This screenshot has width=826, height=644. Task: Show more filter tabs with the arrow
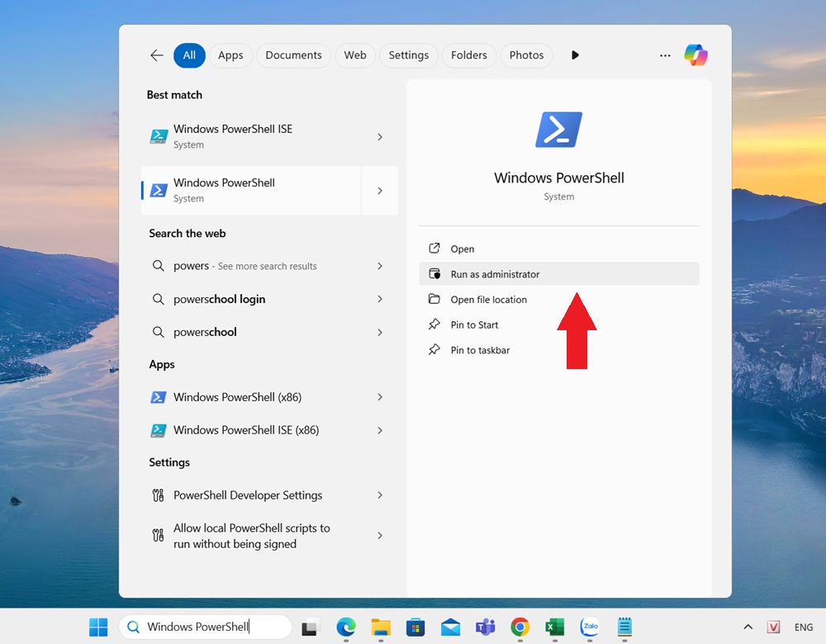pos(575,55)
